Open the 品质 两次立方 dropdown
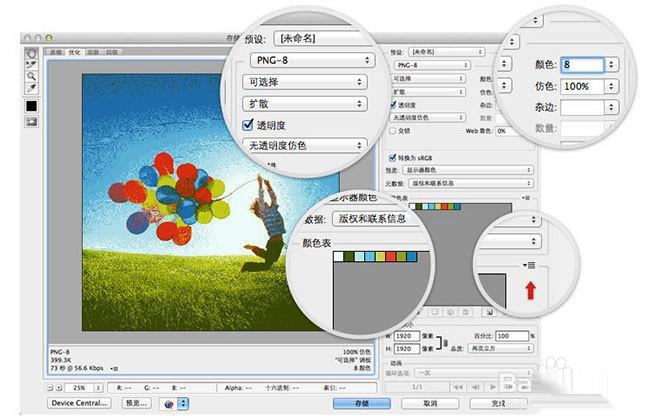The width and height of the screenshot is (650, 416). point(500,348)
